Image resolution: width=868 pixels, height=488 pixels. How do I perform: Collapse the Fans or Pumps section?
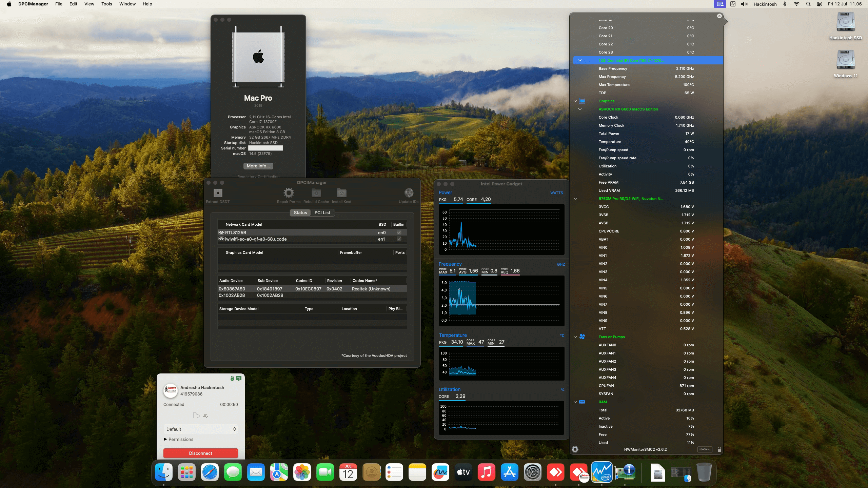575,337
